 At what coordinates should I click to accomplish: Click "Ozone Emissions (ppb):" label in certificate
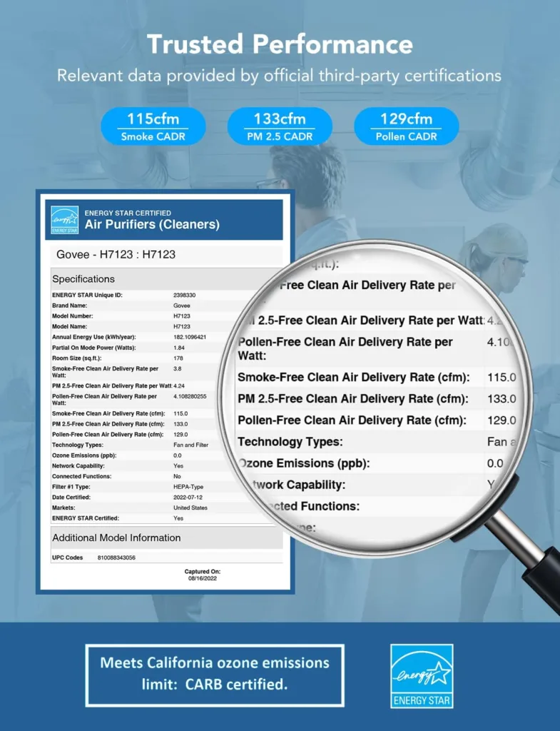(84, 455)
